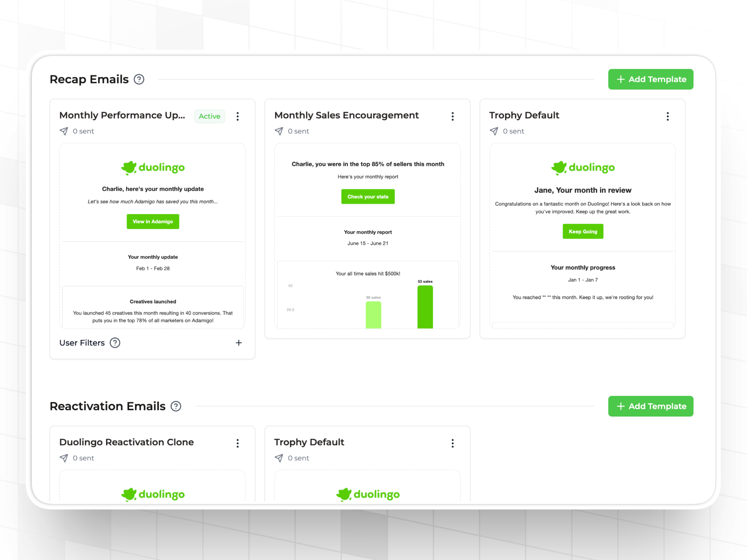Add Template in Reactivation Emails section

(x=651, y=406)
